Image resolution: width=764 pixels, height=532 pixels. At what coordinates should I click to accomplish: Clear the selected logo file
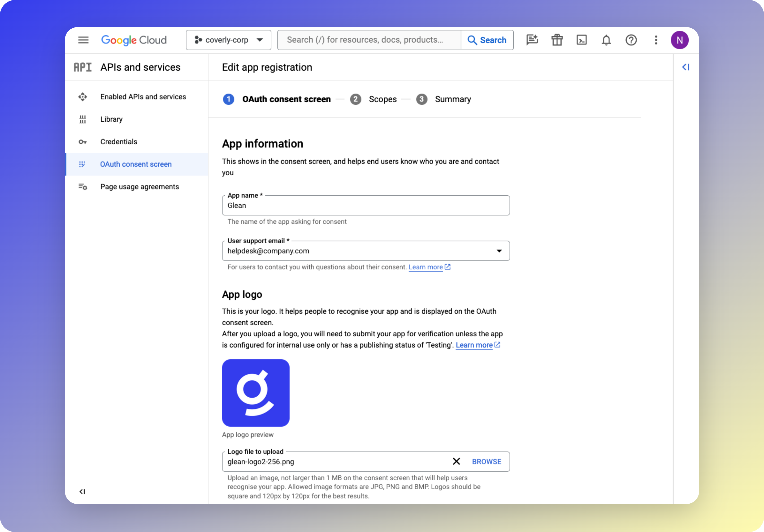click(x=456, y=462)
